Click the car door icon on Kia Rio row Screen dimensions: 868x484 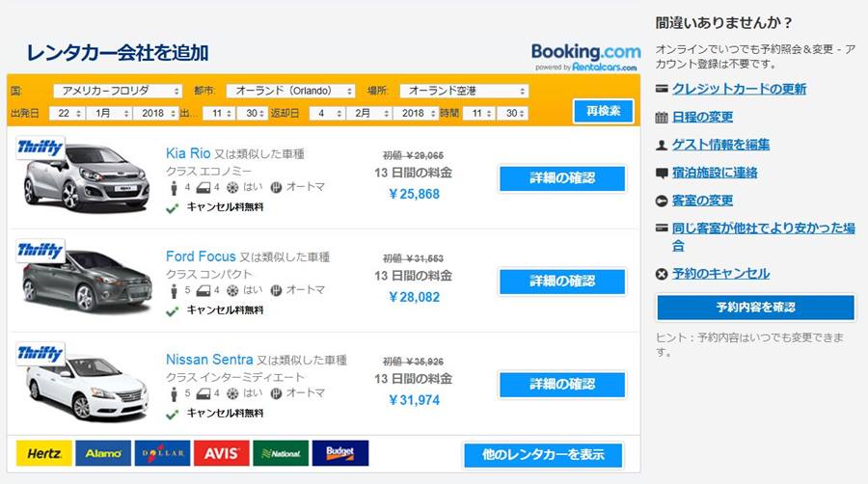(203, 187)
